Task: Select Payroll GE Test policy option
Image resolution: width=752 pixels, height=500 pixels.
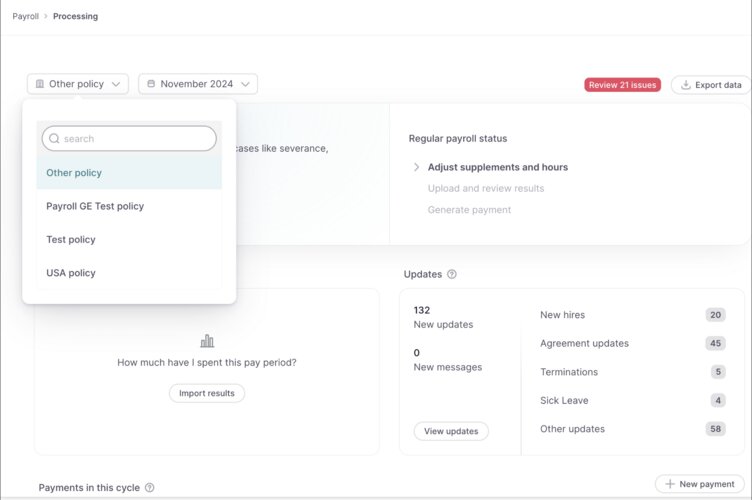Action: pyautogui.click(x=95, y=206)
